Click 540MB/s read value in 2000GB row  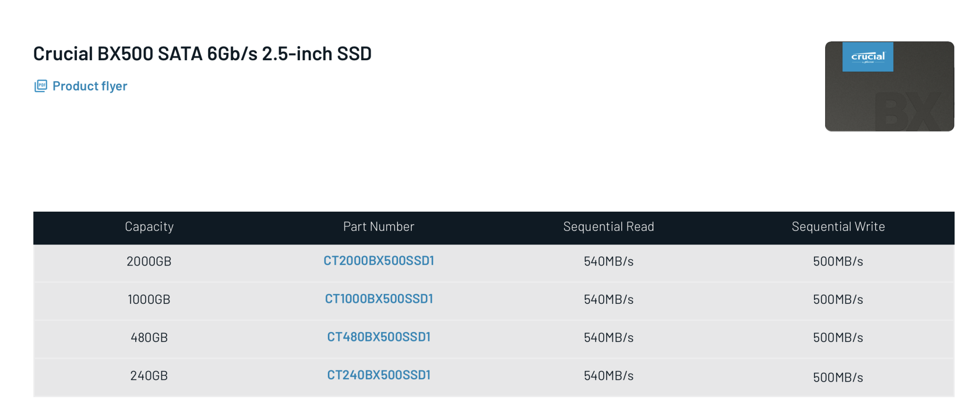point(609,261)
